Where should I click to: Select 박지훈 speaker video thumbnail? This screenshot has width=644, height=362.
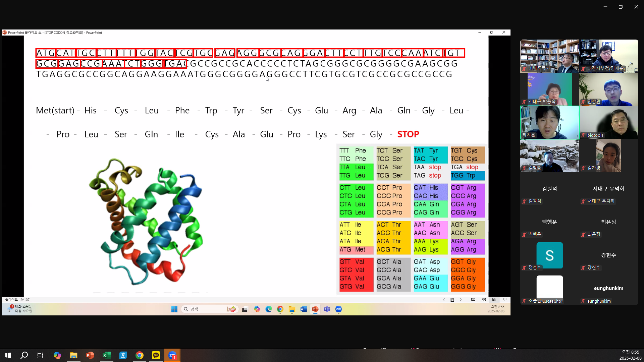coord(549,122)
